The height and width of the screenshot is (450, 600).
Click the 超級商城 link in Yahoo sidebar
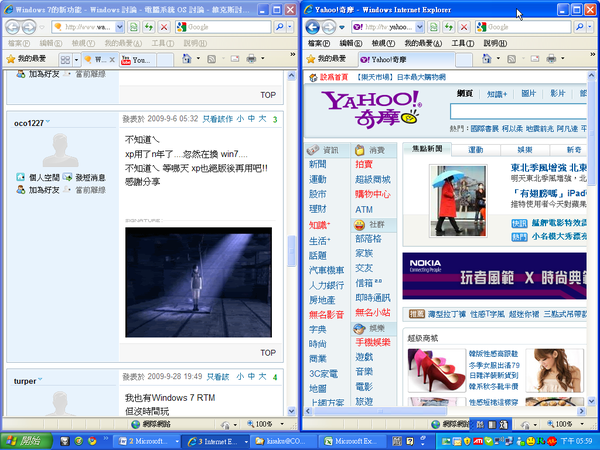pos(373,179)
